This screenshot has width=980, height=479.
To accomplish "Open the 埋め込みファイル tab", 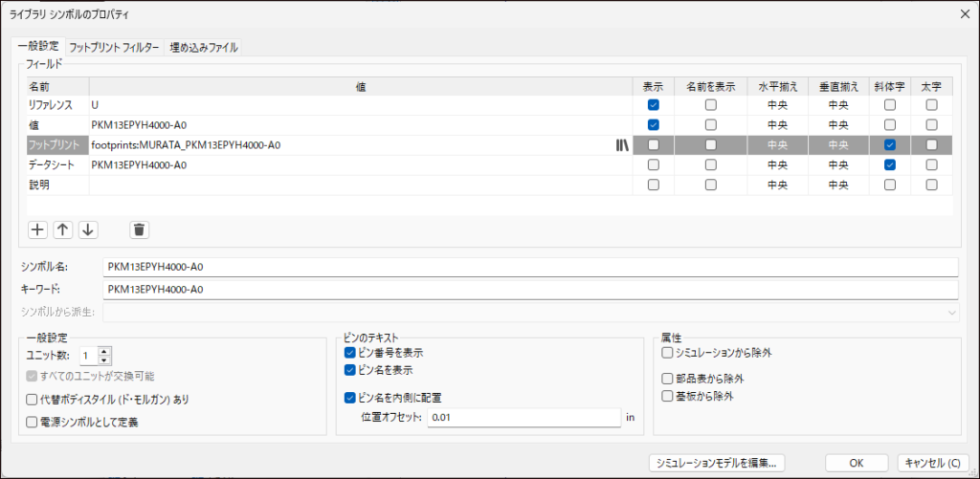I will [204, 47].
